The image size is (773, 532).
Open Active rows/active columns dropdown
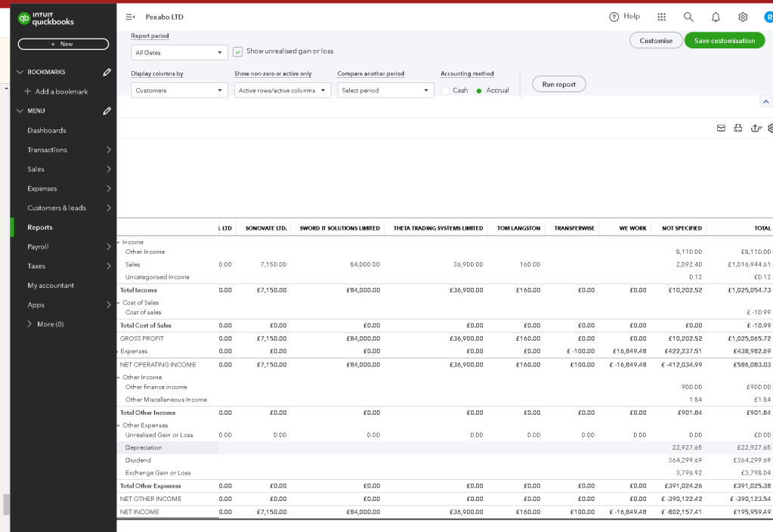coord(282,90)
